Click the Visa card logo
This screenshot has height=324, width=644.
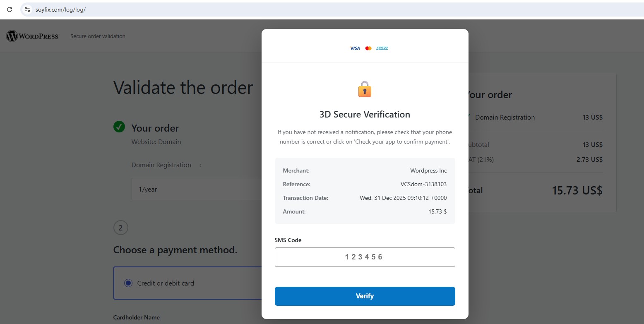[x=355, y=48]
